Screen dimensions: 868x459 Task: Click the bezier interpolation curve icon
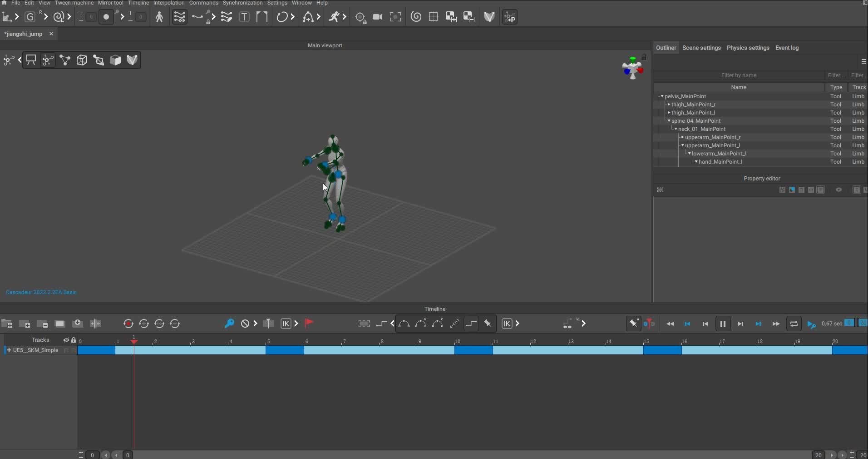404,324
